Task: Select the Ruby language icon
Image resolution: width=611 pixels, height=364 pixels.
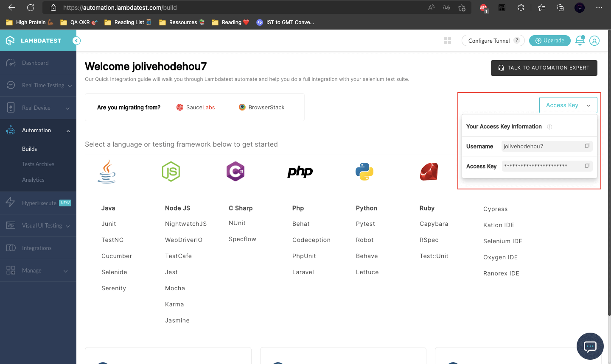Action: click(429, 171)
